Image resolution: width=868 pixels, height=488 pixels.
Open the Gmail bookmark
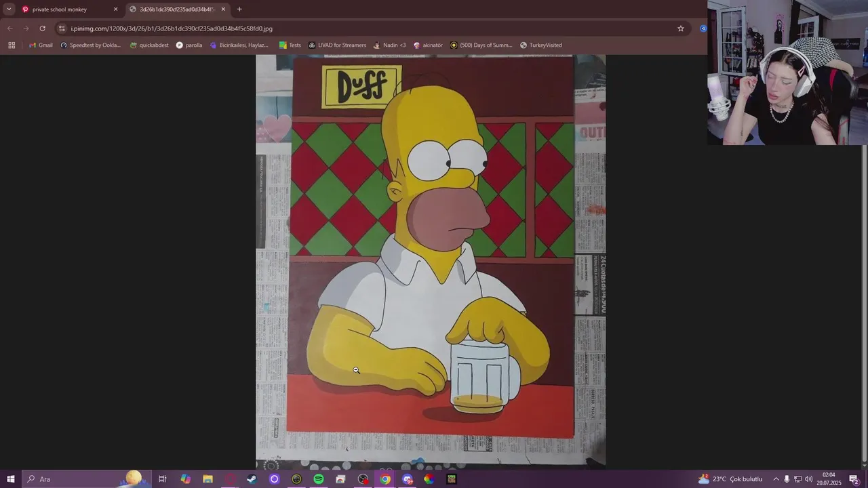coord(41,45)
